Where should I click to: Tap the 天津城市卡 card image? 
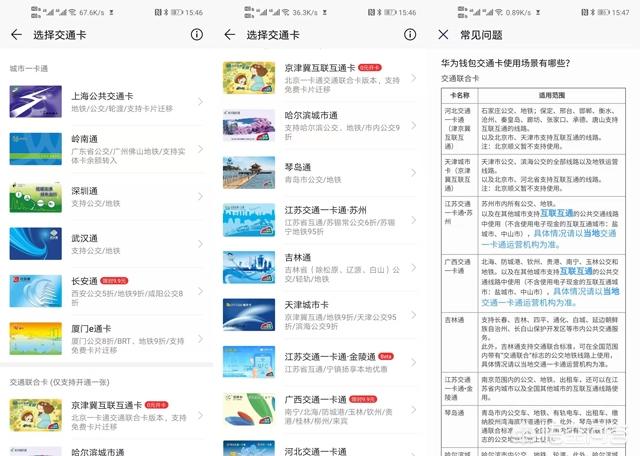pyautogui.click(x=249, y=315)
